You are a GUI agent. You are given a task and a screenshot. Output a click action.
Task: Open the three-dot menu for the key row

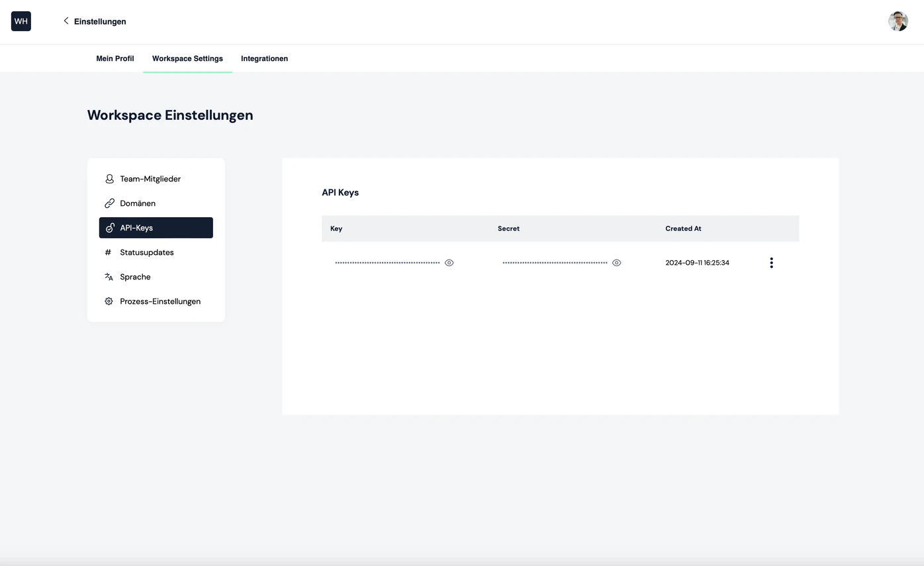coord(771,263)
